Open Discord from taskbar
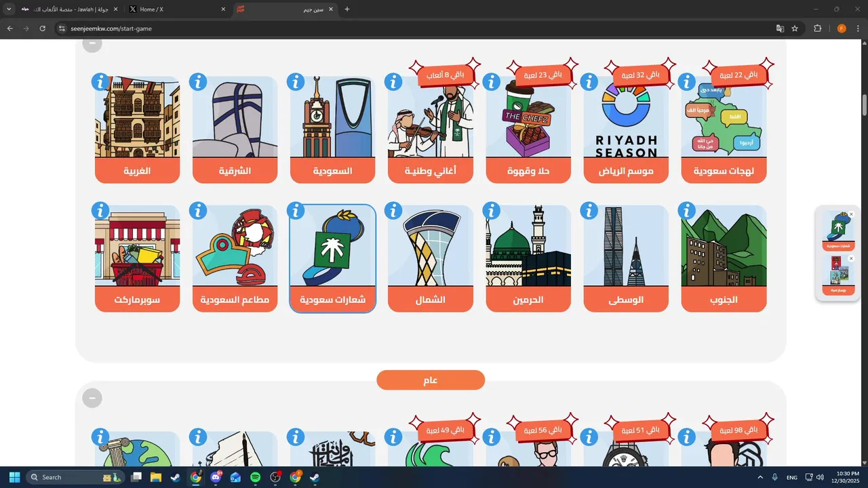The height and width of the screenshot is (488, 868). coord(216,477)
